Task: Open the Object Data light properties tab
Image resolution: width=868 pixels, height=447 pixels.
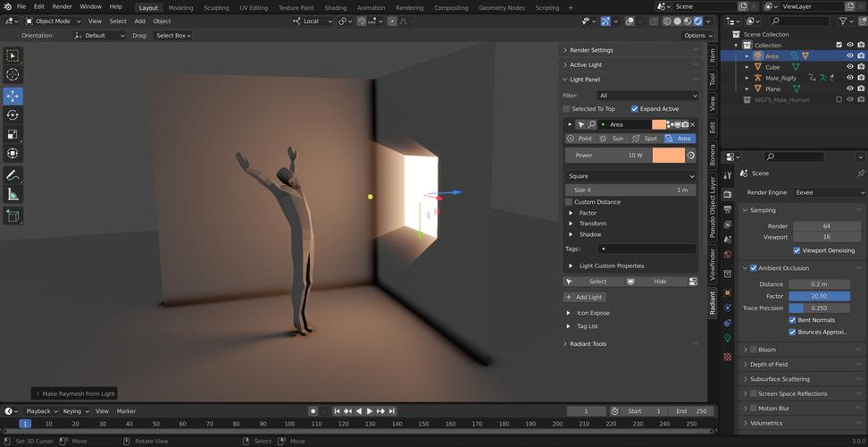Action: (x=728, y=338)
